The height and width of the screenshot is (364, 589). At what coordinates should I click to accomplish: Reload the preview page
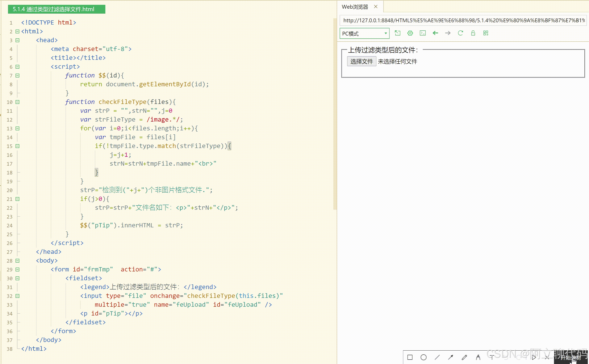460,33
